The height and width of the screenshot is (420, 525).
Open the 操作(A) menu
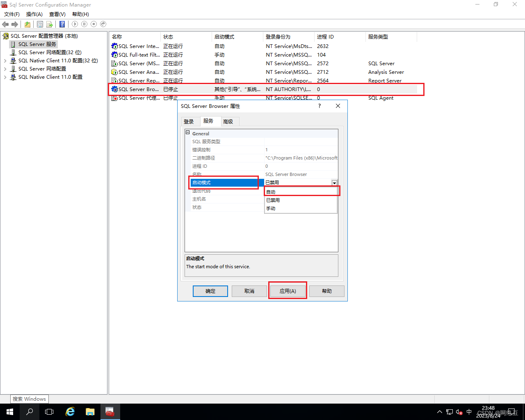point(34,14)
